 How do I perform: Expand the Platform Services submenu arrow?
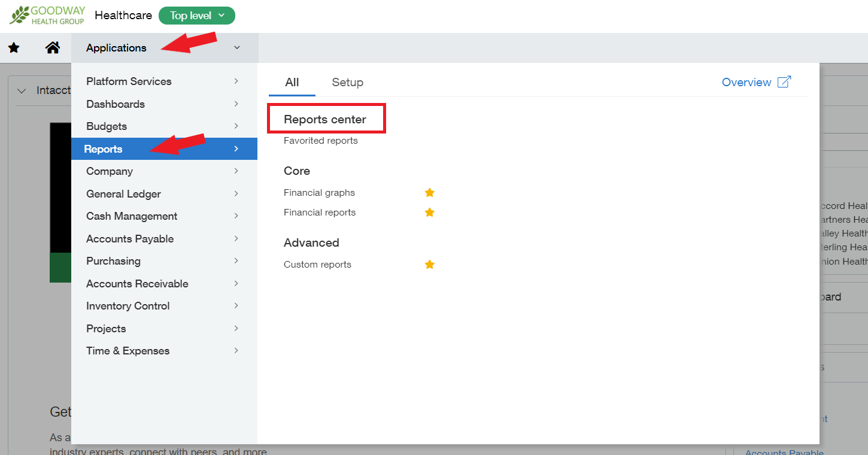coord(236,81)
